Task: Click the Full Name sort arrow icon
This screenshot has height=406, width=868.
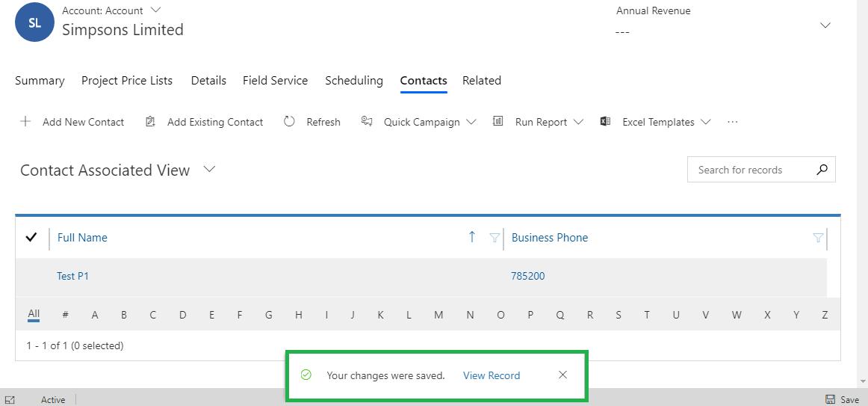Action: pyautogui.click(x=471, y=237)
